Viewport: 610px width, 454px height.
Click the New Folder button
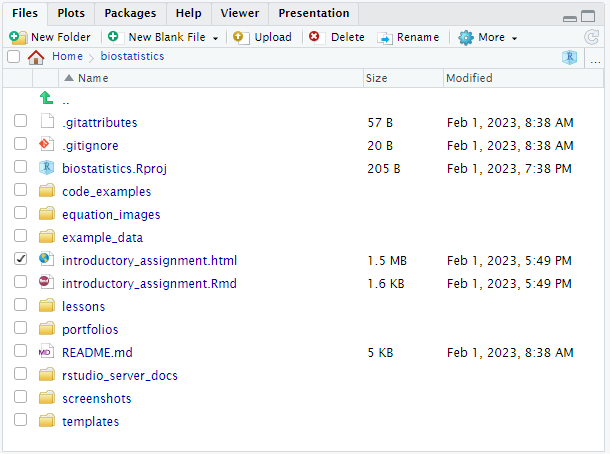tap(50, 37)
